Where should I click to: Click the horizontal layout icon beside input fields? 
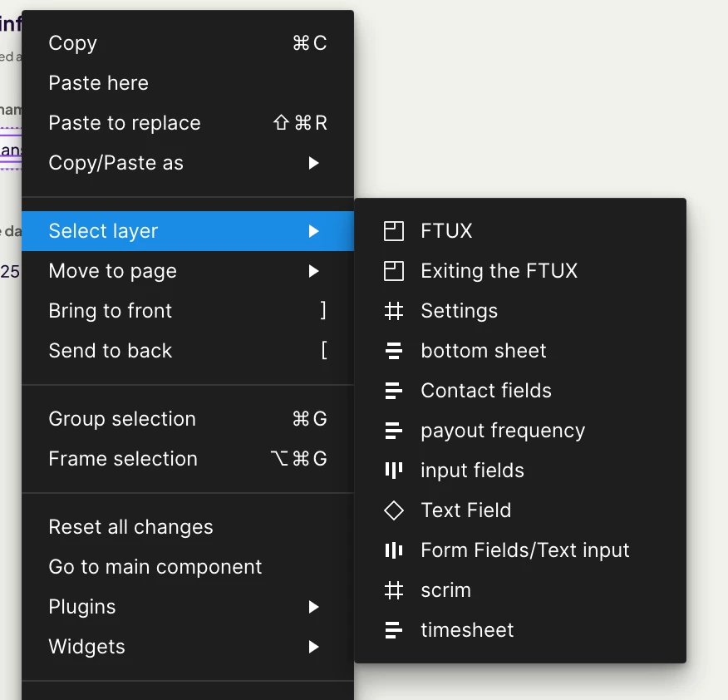[x=394, y=471]
